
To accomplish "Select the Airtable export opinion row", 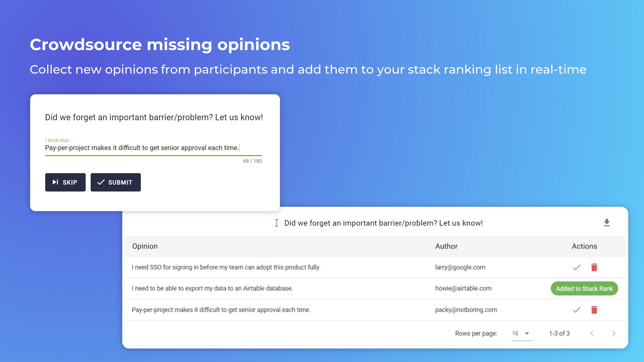I will coord(212,289).
